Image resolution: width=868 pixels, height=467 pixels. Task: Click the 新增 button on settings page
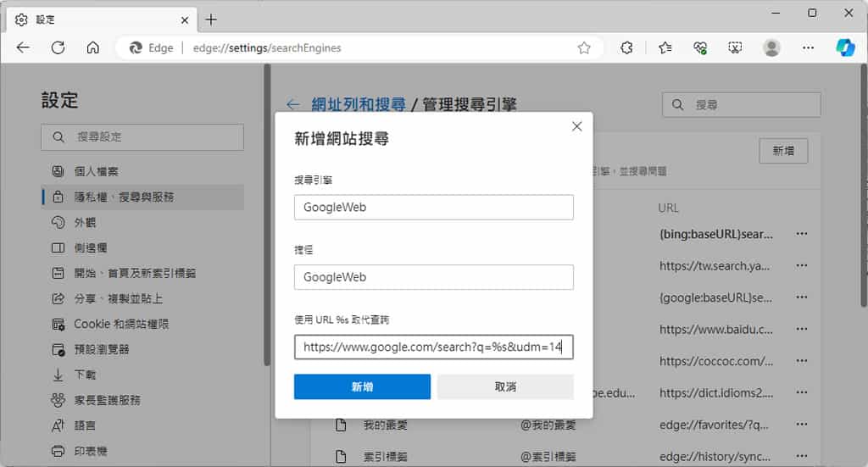(782, 151)
